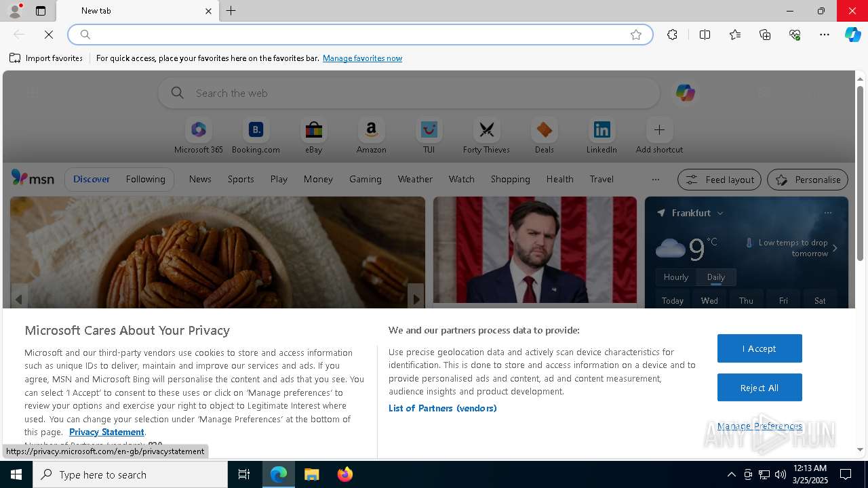Open the Collections icon
The image size is (868, 488).
click(765, 35)
